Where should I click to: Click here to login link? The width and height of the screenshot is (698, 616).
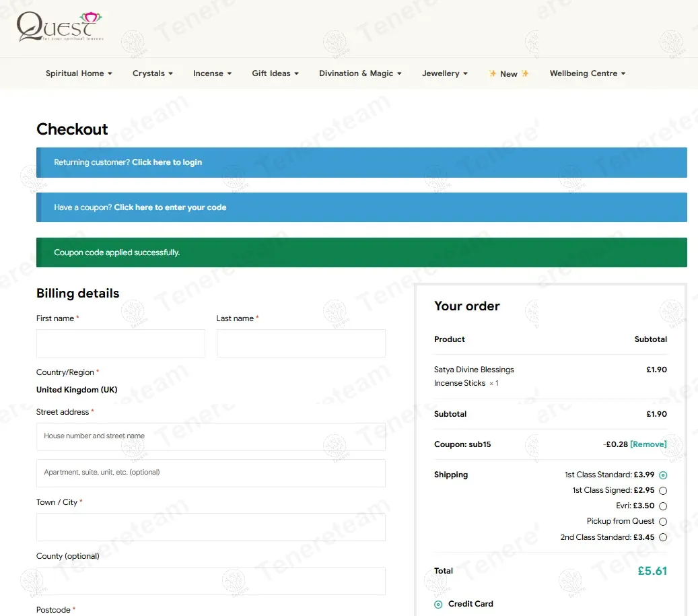point(167,162)
